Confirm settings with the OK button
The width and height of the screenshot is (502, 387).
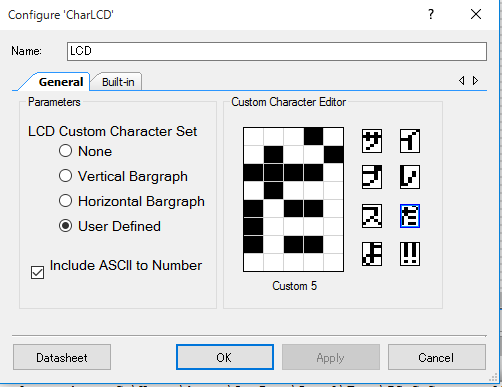pos(225,357)
